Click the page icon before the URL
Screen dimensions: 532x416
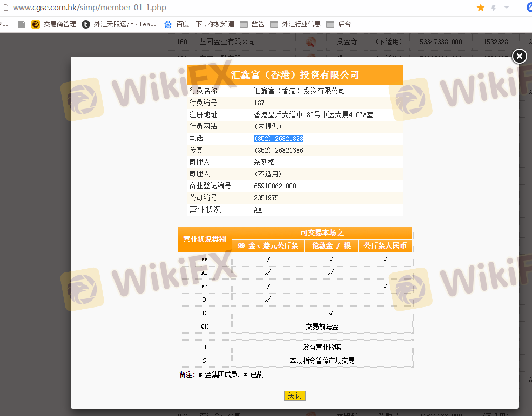(6, 8)
